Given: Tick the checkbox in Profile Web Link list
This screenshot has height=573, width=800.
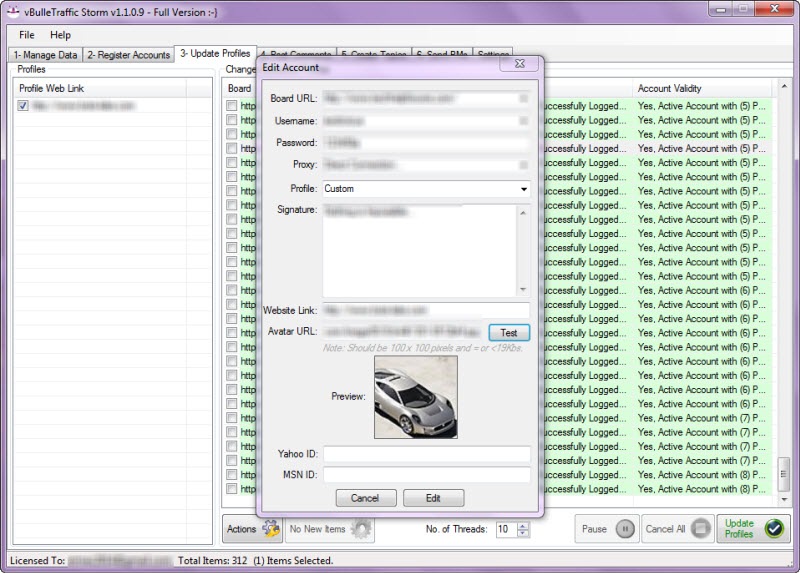Looking at the screenshot, I should pyautogui.click(x=23, y=105).
